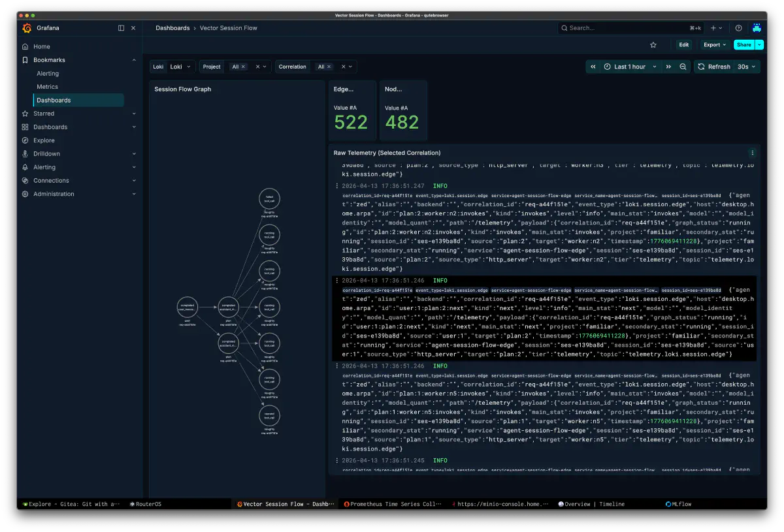Click the Grafana logo icon
The width and height of the screenshot is (784, 532).
pos(27,28)
